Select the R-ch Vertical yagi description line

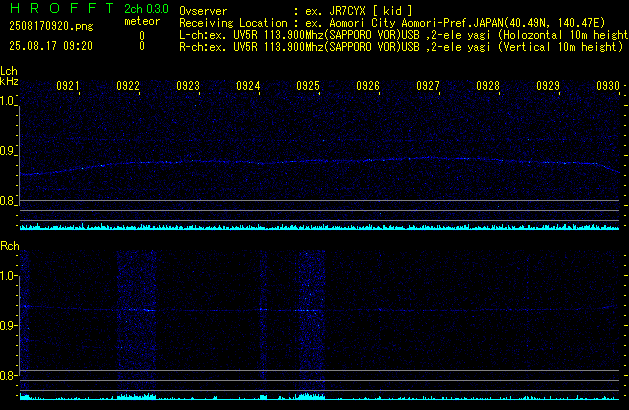pyautogui.click(x=401, y=47)
